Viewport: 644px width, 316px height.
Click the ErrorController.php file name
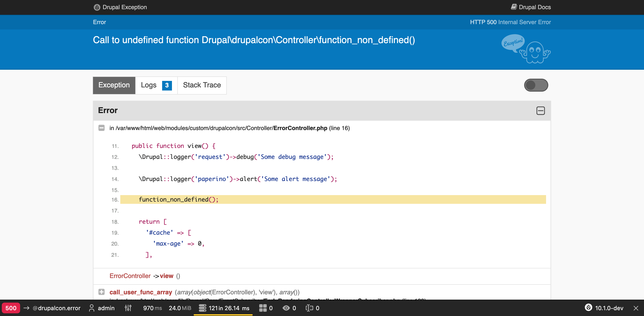(300, 128)
